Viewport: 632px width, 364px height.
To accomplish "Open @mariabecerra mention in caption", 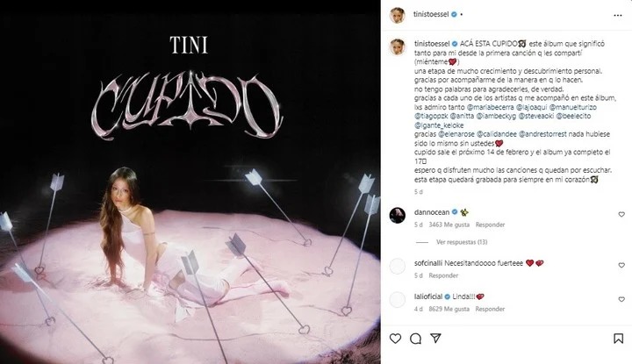I will click(x=490, y=107).
